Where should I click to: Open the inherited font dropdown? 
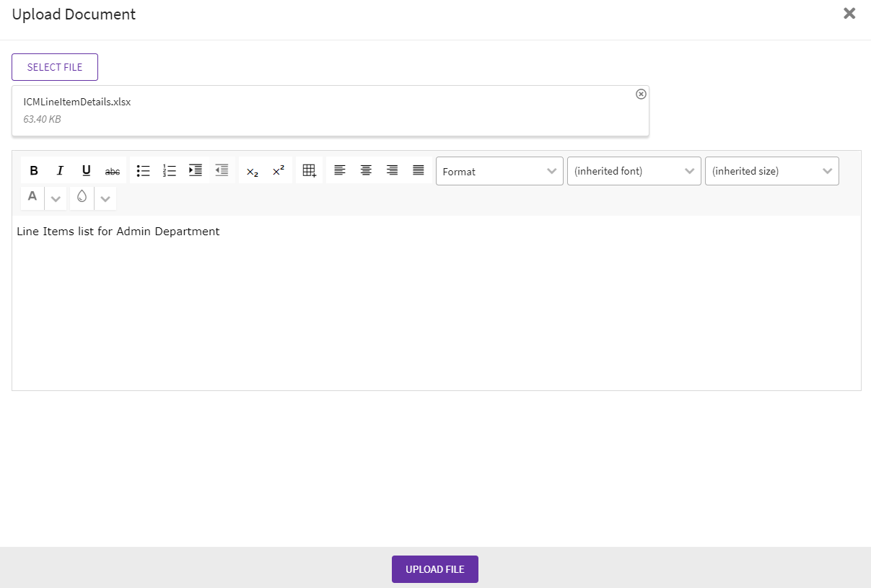[x=634, y=171]
